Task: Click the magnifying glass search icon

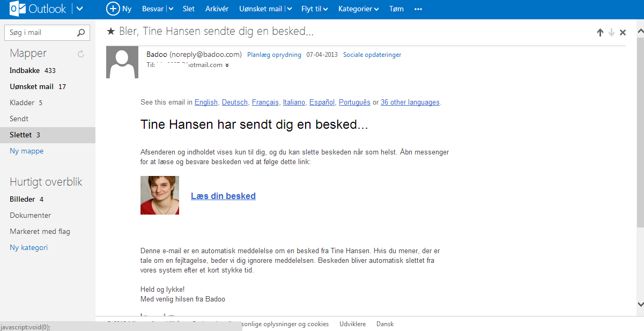Action: [x=81, y=32]
